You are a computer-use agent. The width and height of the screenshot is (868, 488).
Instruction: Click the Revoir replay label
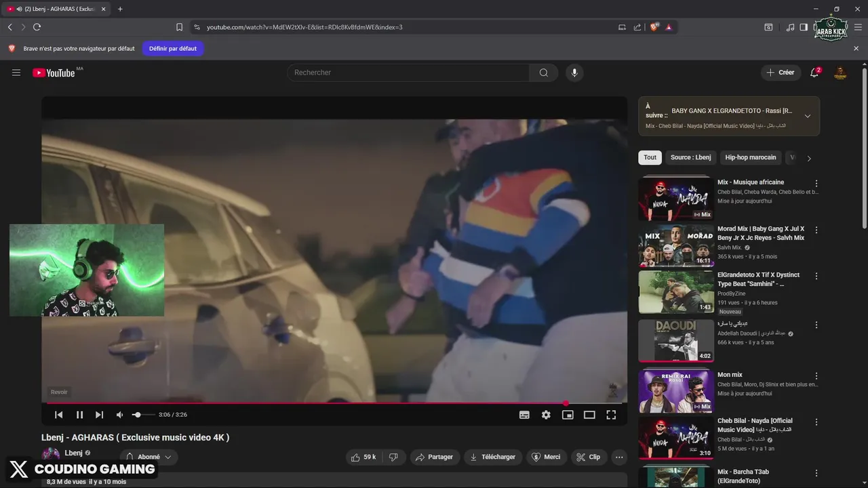click(59, 392)
